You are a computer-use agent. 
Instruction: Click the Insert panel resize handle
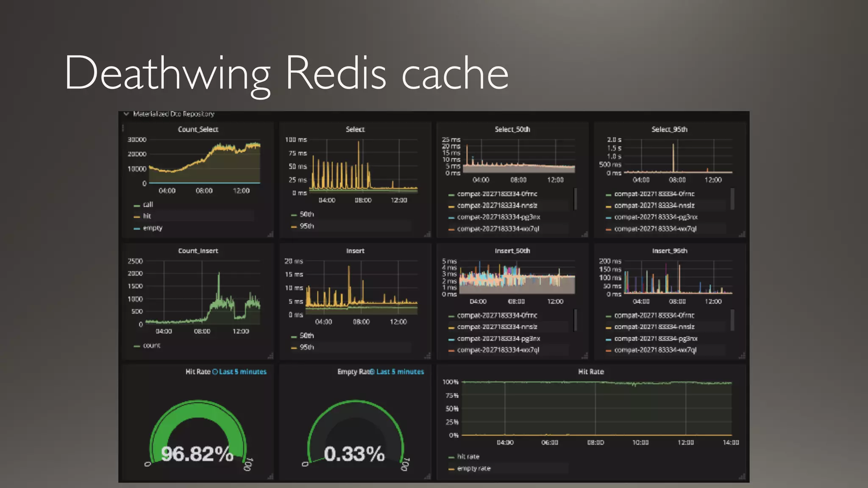tap(428, 356)
